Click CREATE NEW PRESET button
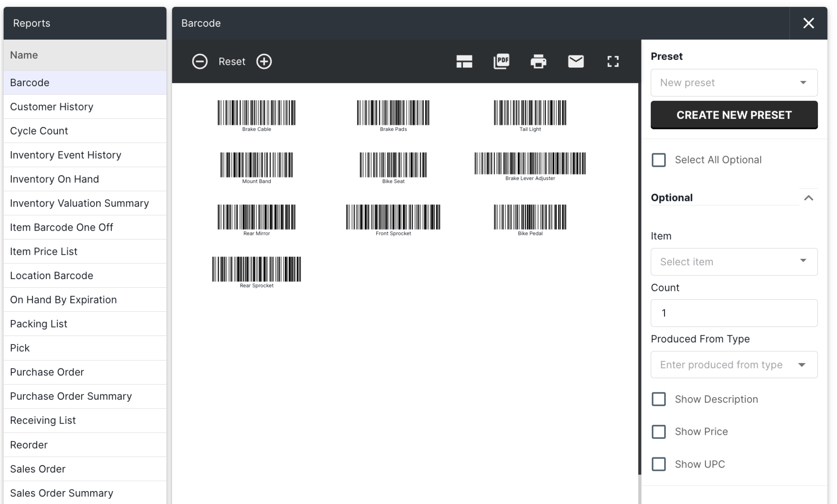 [x=734, y=115]
